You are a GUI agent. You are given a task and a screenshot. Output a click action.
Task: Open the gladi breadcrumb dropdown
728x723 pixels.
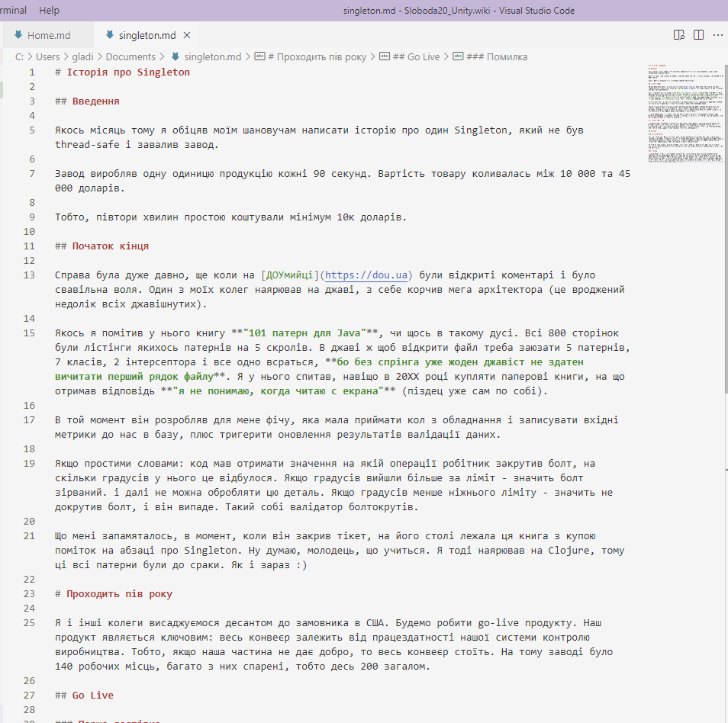pos(82,56)
